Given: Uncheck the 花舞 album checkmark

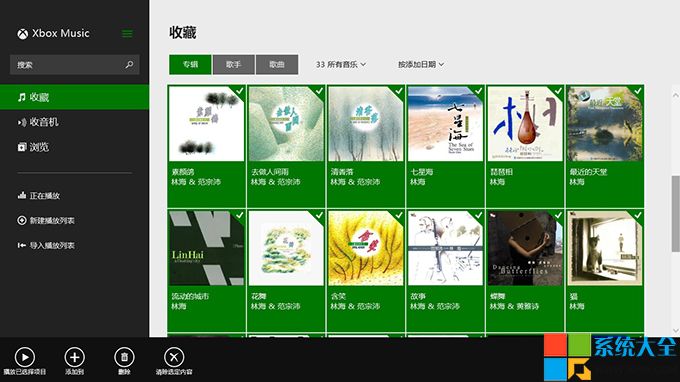Looking at the screenshot, I should (319, 215).
